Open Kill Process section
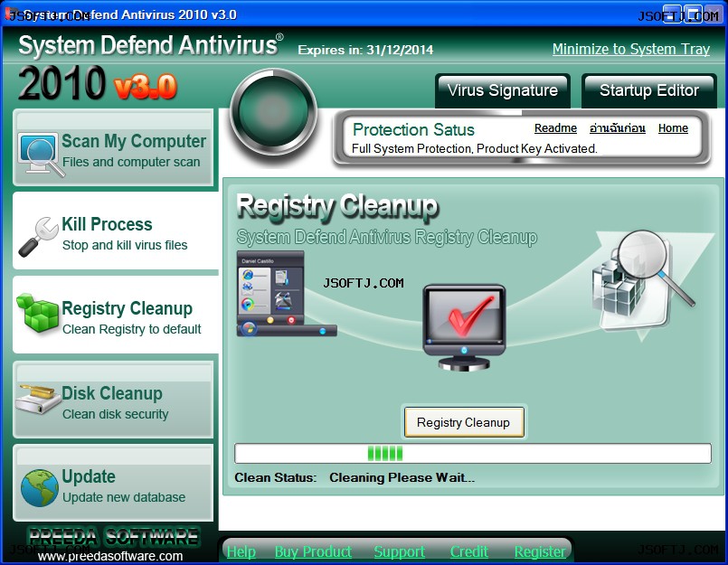The image size is (728, 565). (115, 231)
